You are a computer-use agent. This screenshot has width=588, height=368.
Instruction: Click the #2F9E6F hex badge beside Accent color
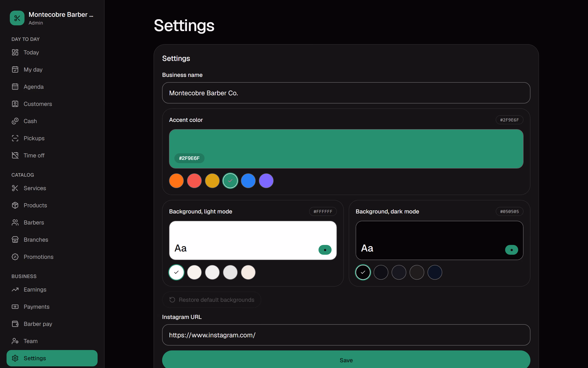(x=509, y=120)
